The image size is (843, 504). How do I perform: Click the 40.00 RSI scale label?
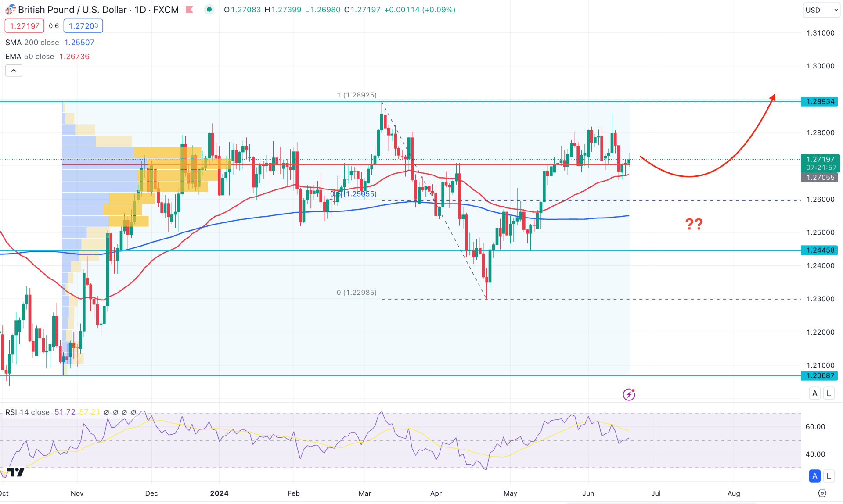(x=815, y=454)
